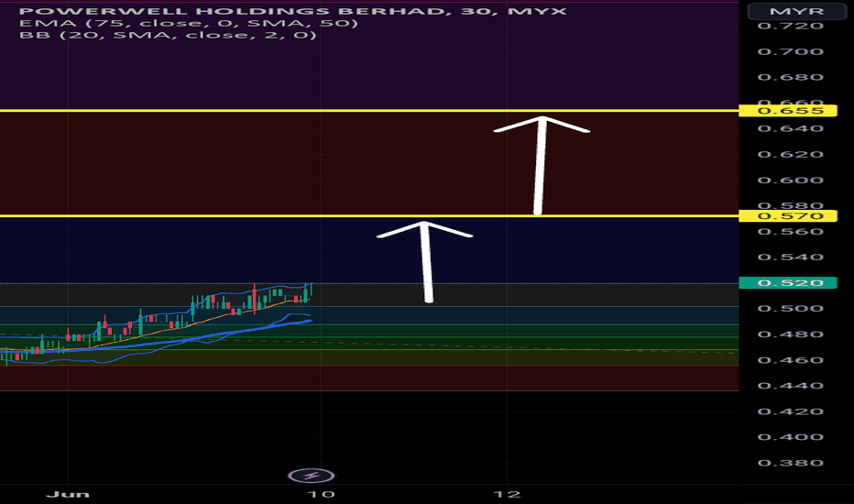Image resolution: width=854 pixels, height=504 pixels.
Task: Select the POWERWELL HOLDINGS BERHAD symbol title
Action: pos(293,11)
